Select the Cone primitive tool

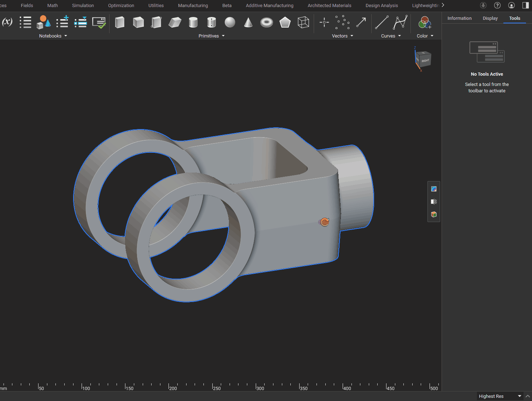[x=248, y=22]
